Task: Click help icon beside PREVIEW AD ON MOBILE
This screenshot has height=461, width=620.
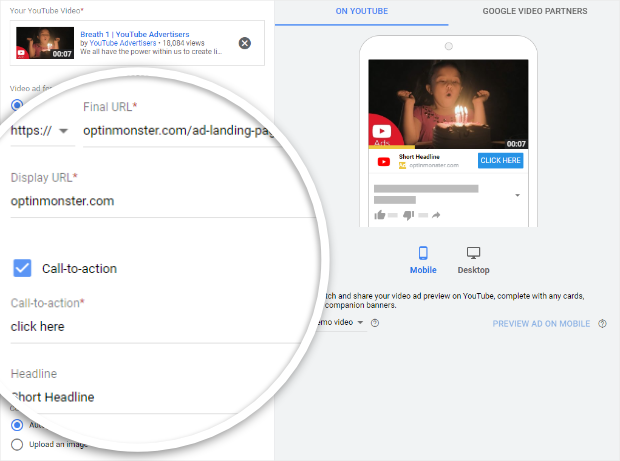Action: point(602,324)
